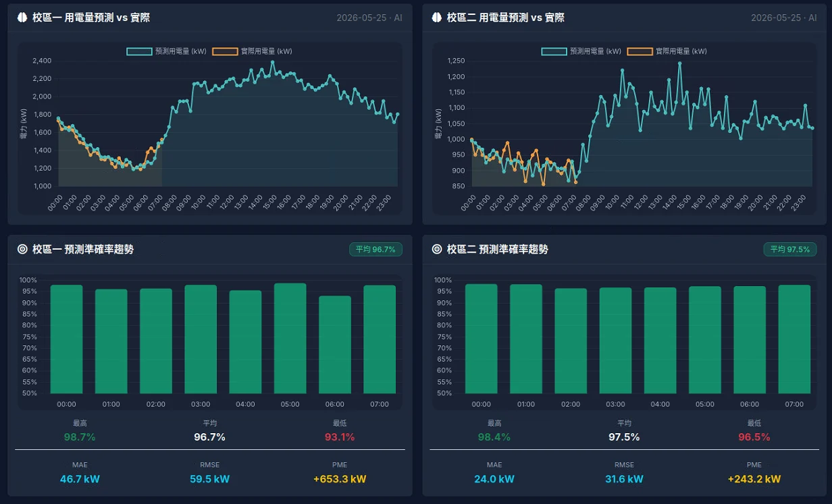Click the RMSE value 59.5 kW
This screenshot has width=832, height=504.
click(x=210, y=479)
